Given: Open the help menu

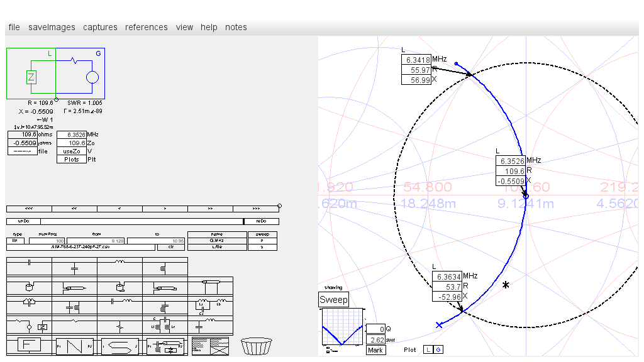Looking at the screenshot, I should tap(209, 27).
